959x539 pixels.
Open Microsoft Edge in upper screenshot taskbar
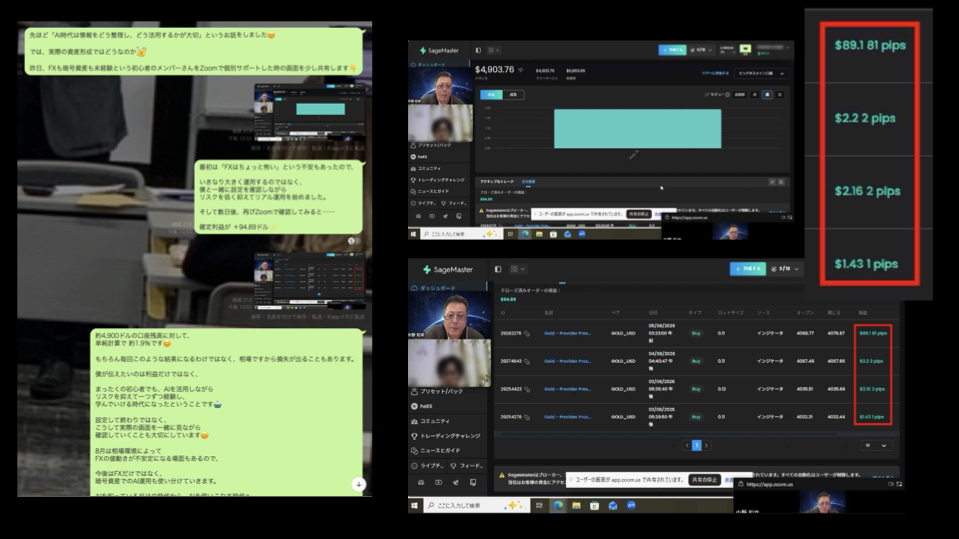tap(525, 234)
